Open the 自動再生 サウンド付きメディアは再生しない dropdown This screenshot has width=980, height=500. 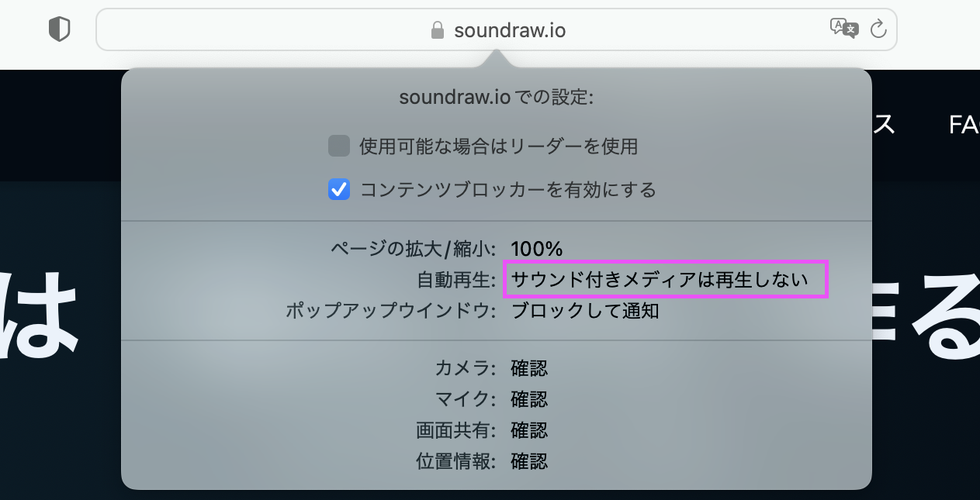pyautogui.click(x=667, y=280)
